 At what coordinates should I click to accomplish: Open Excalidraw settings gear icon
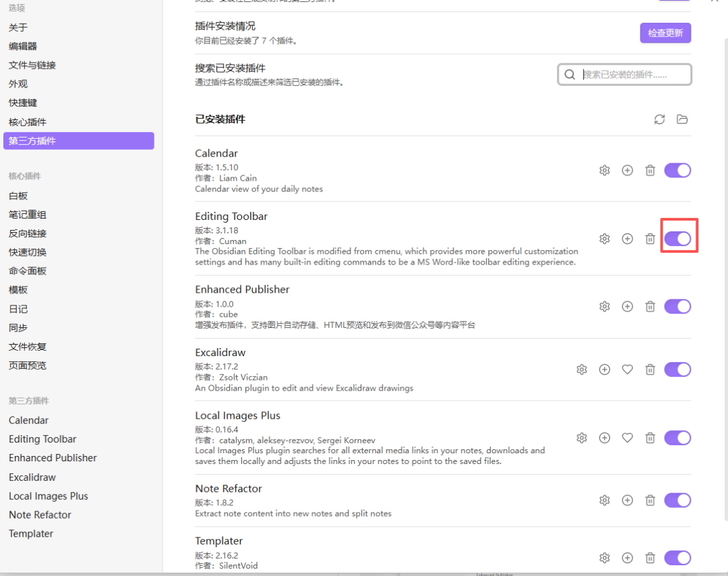[582, 370]
